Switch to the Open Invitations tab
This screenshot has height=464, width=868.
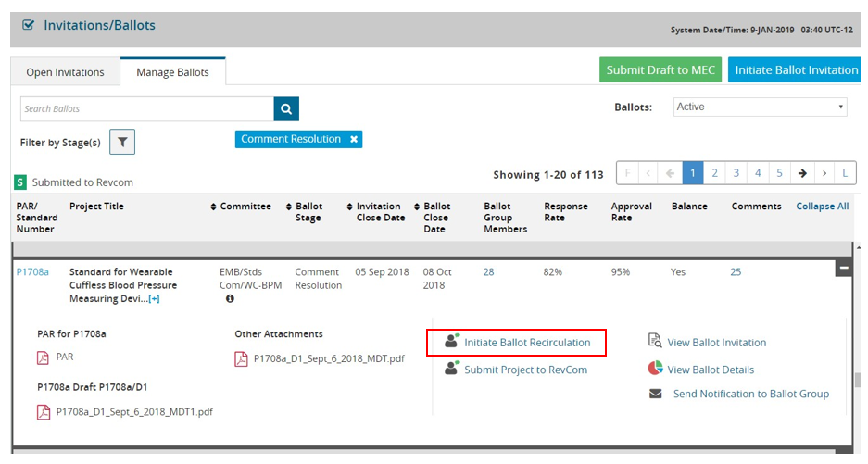tap(65, 72)
